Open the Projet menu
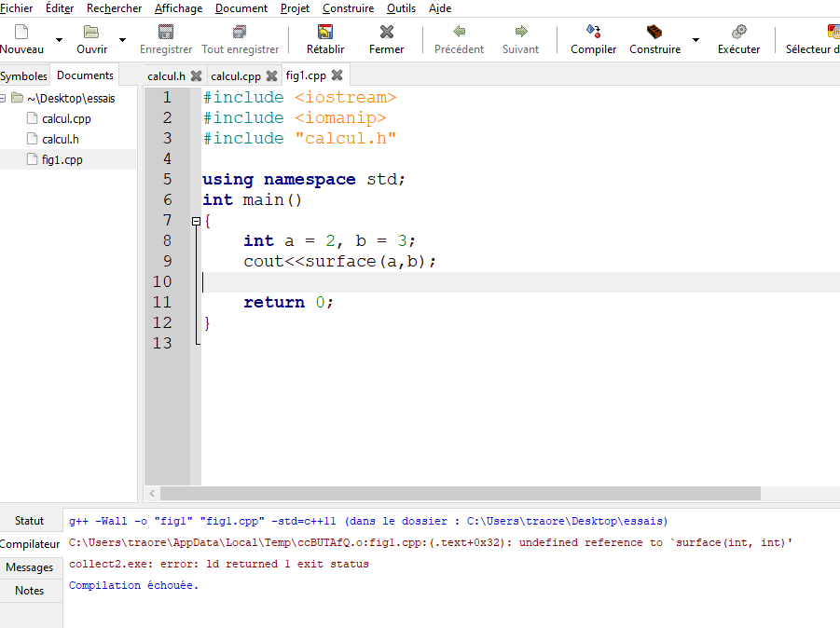This screenshot has height=628, width=840. click(295, 8)
